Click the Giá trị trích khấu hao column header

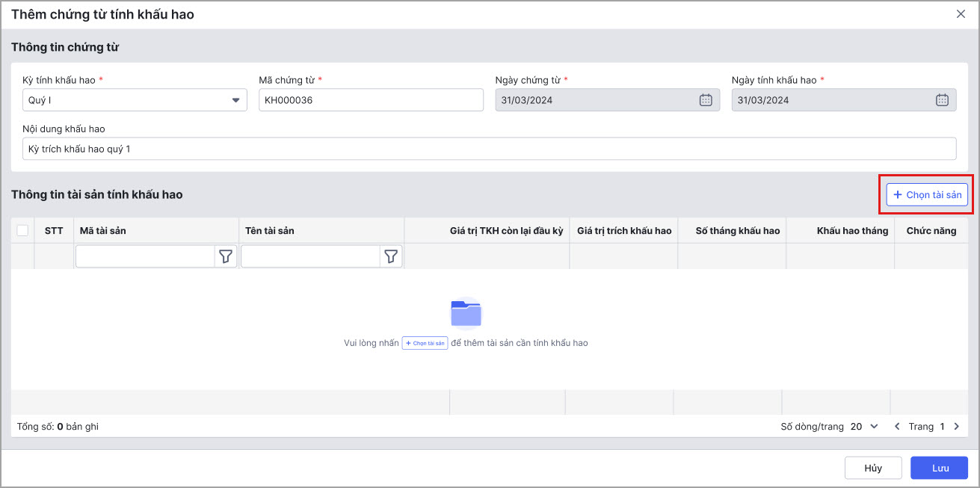tap(623, 231)
